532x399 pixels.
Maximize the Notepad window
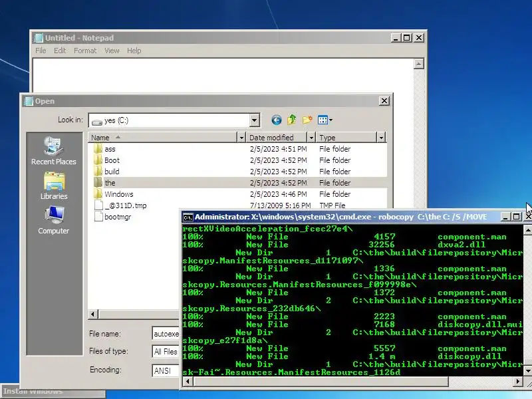[406, 38]
